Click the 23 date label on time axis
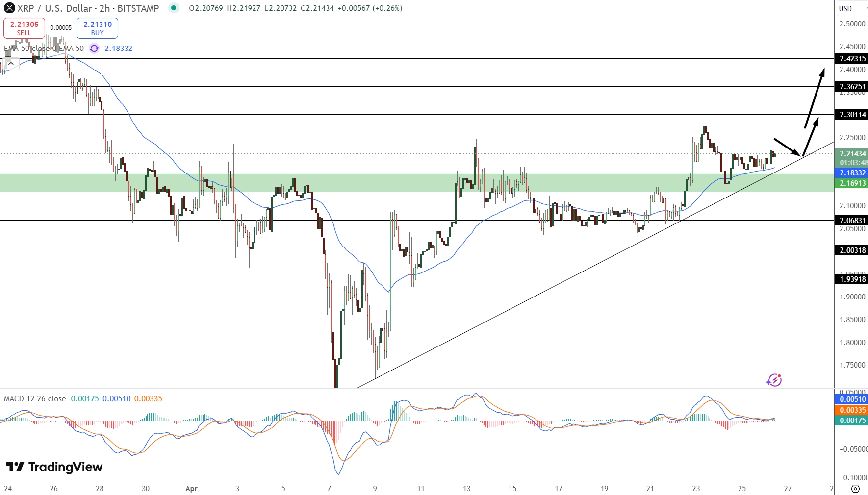Image resolution: width=868 pixels, height=495 pixels. tap(696, 489)
